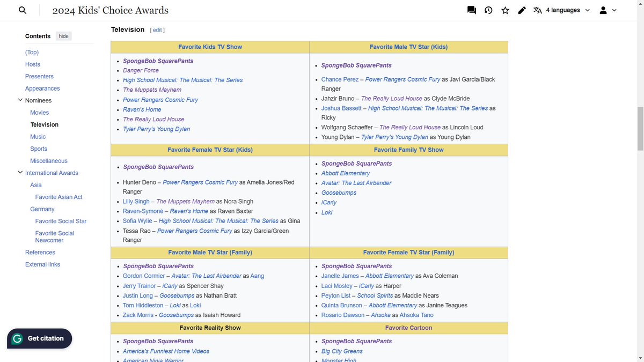Open School Spirits link
Screen dimensions: 644x362
click(375, 295)
